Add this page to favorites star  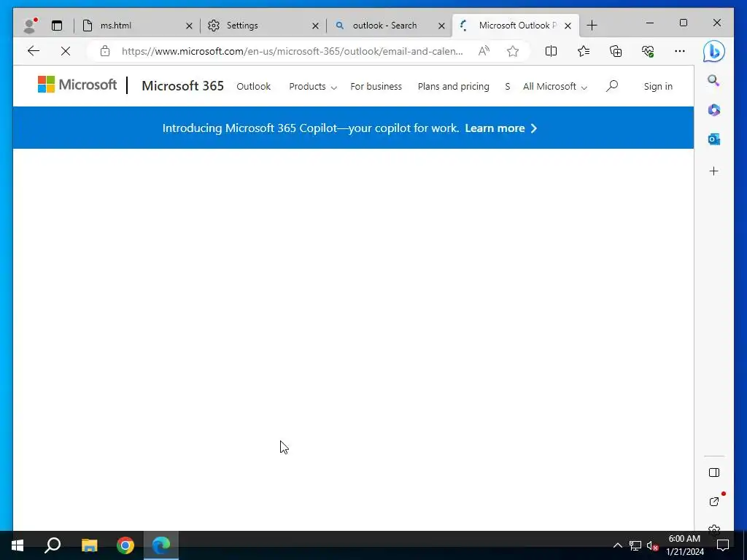click(513, 51)
